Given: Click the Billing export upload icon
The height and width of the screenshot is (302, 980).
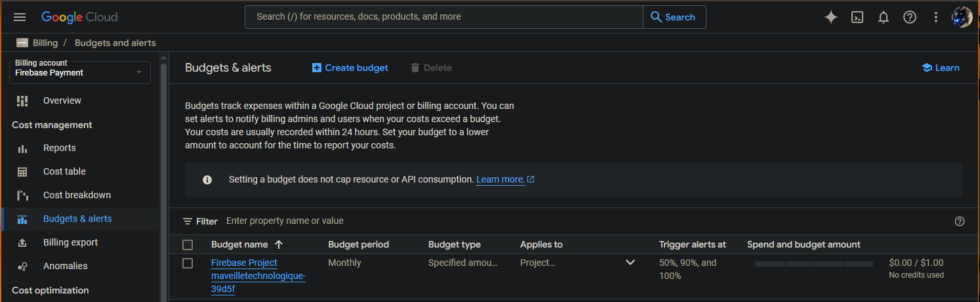Looking at the screenshot, I should pos(22,242).
